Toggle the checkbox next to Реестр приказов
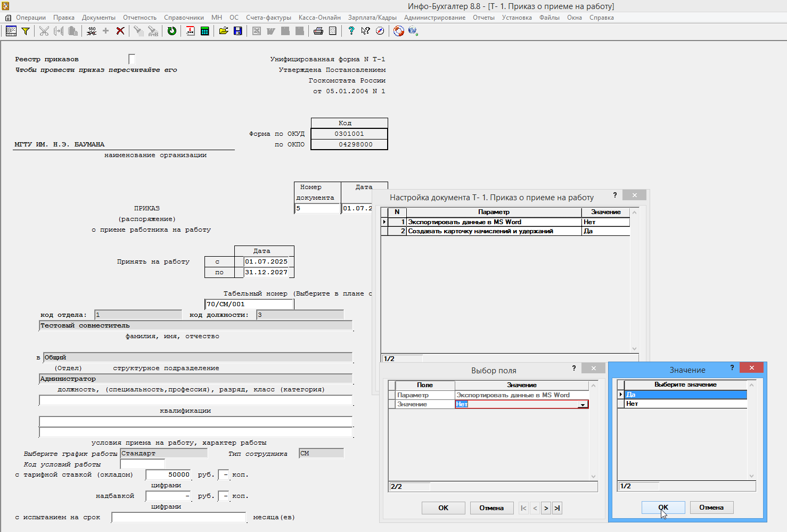This screenshot has width=787, height=532. pyautogui.click(x=132, y=59)
